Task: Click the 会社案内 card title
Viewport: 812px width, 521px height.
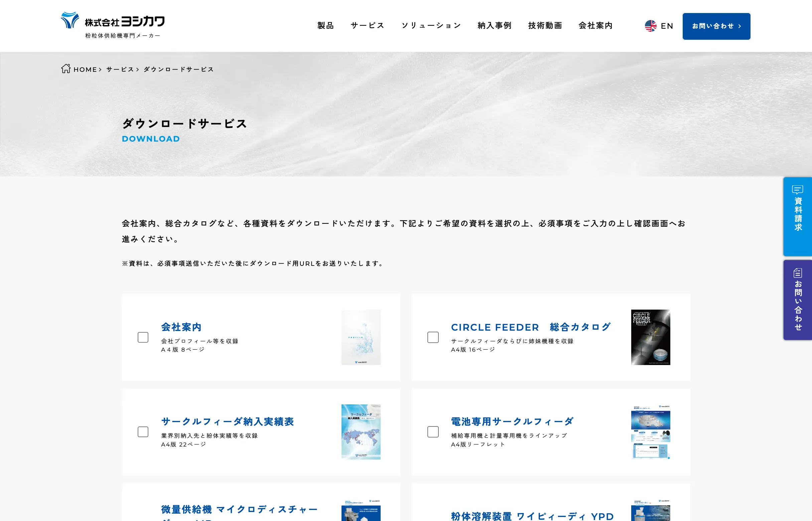Action: click(x=181, y=327)
